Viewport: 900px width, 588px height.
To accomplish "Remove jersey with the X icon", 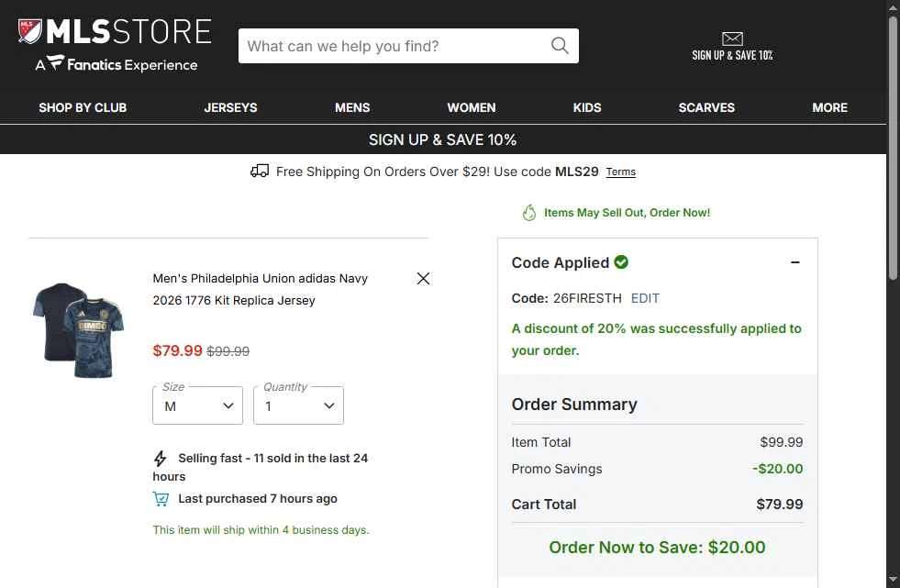I will [x=423, y=278].
